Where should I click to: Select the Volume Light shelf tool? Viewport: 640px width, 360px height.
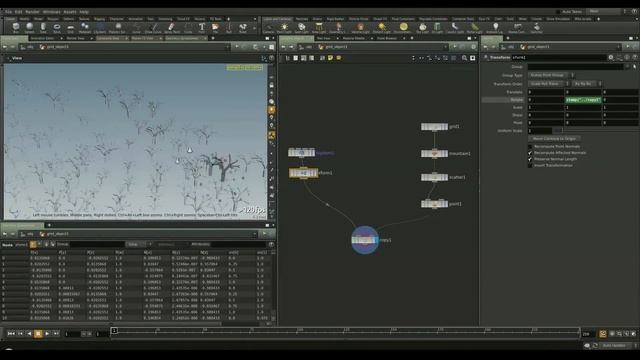click(x=360, y=28)
